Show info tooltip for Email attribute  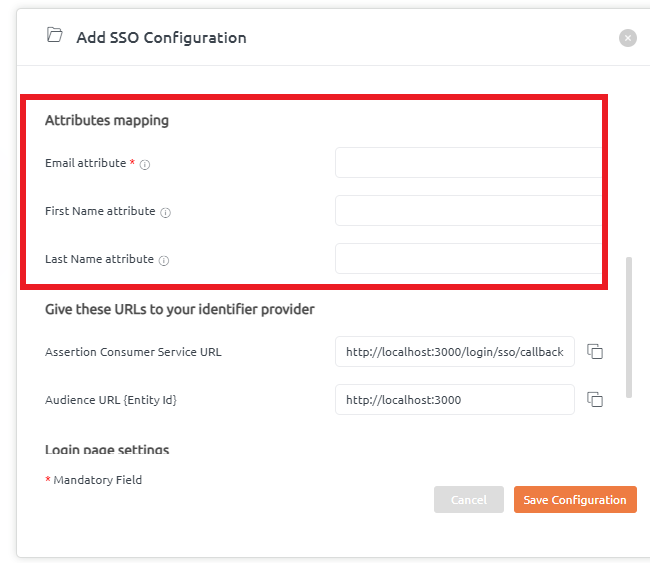(x=145, y=165)
